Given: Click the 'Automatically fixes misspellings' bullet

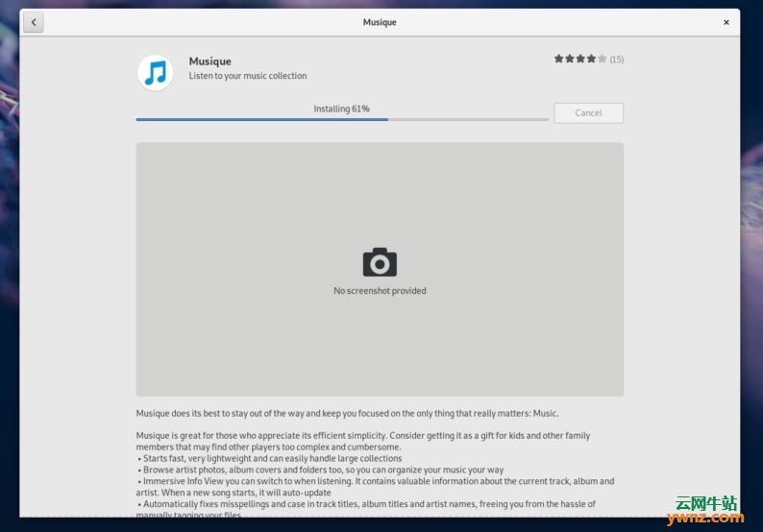Looking at the screenshot, I should [x=366, y=509].
